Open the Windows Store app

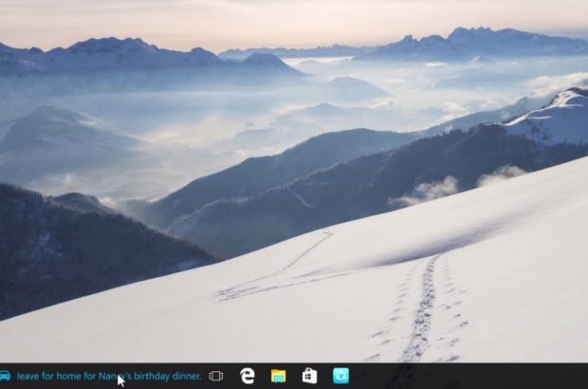click(309, 376)
